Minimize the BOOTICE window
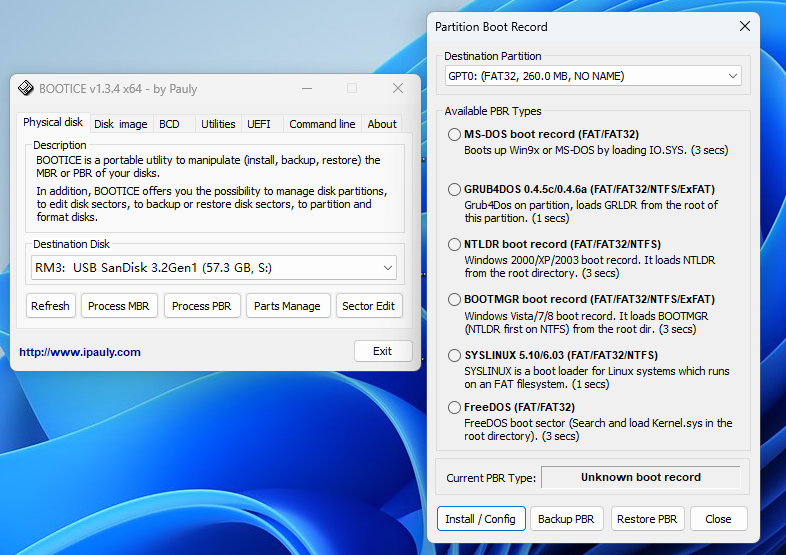786x555 pixels. pos(307,89)
